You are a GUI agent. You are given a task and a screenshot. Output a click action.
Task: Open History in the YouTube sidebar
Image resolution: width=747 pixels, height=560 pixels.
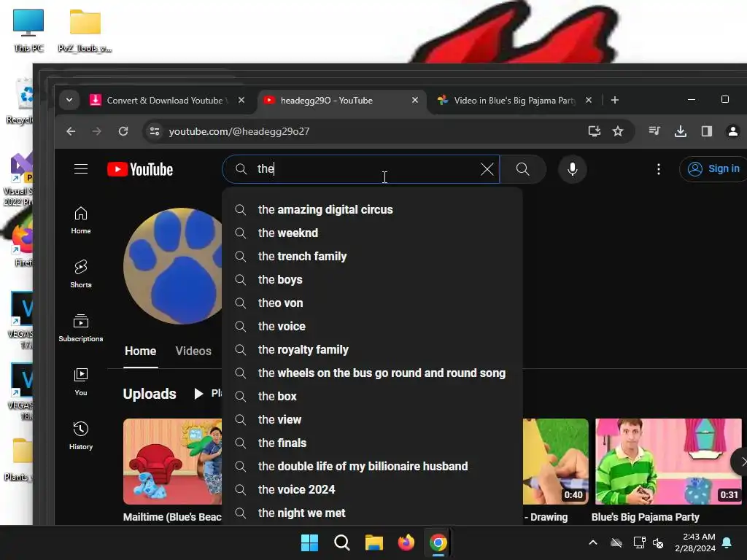click(81, 436)
